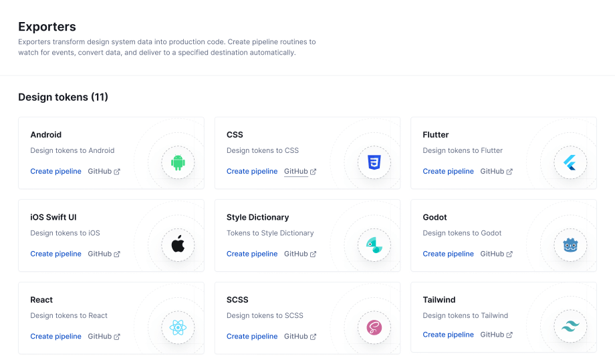The height and width of the screenshot is (364, 615).
Task: Click the pink Sass logo icon
Action: [374, 327]
